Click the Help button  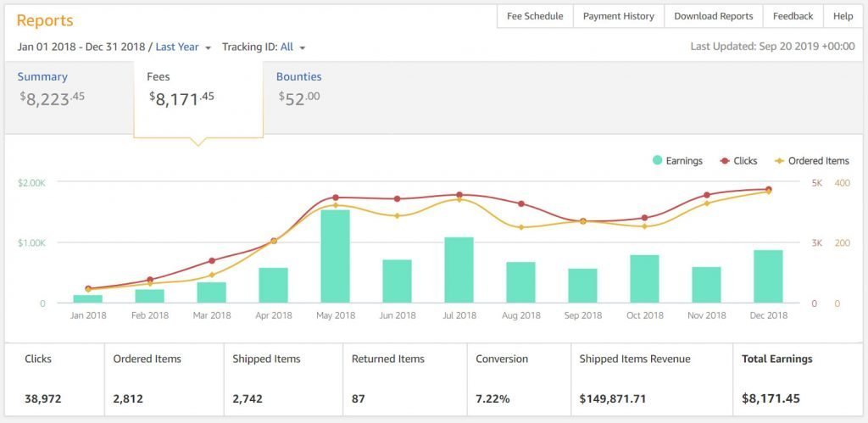point(843,16)
